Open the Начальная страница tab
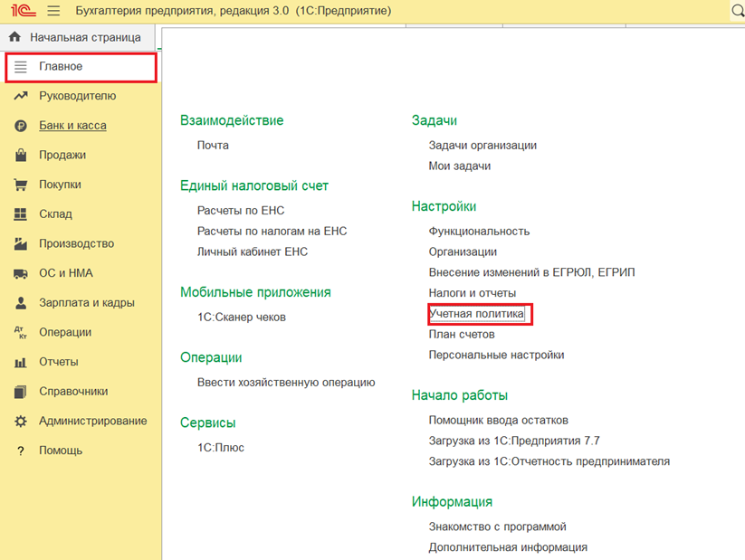745x560 pixels. [x=78, y=37]
